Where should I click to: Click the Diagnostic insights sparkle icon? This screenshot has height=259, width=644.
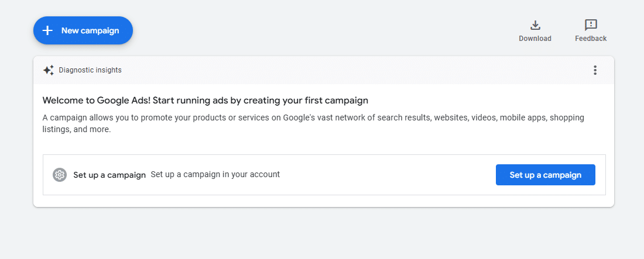tap(49, 70)
